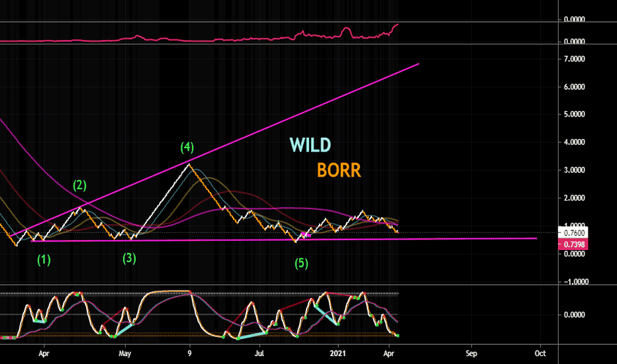Click the green (5) wave label
Viewport: 617px width, 364px height.
click(301, 263)
